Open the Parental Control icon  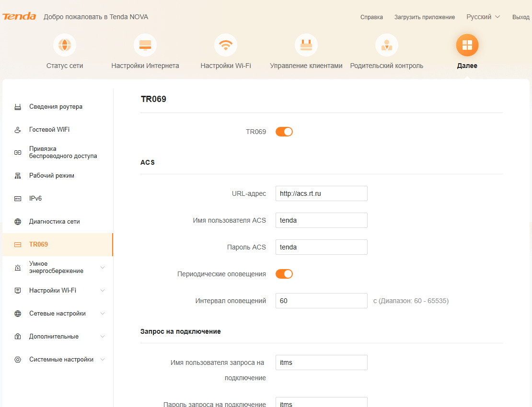coord(386,45)
